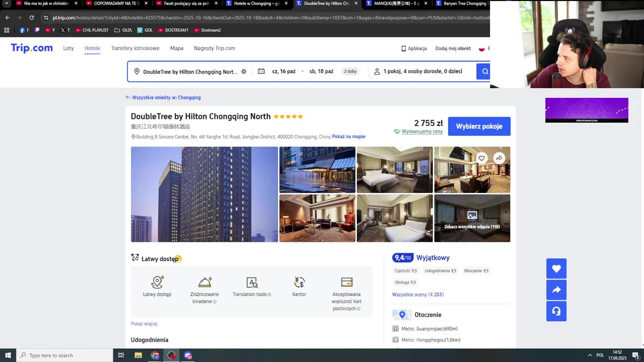Click the Otoczenie map marker icon

click(x=401, y=315)
